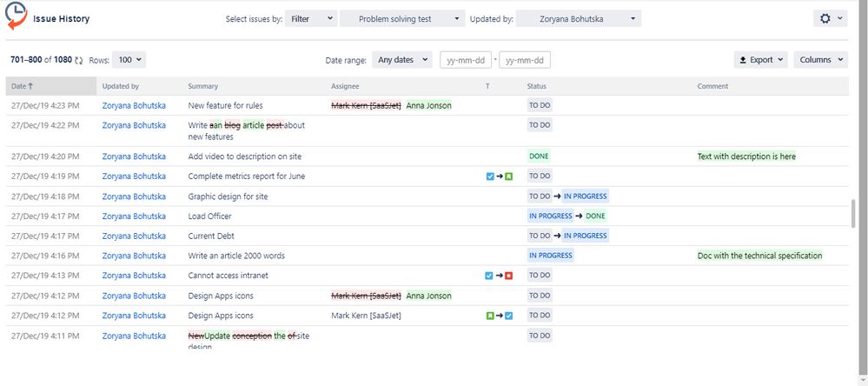This screenshot has width=868, height=386.
Task: Click the 701–800 of 1080 count
Action: pyautogui.click(x=41, y=60)
